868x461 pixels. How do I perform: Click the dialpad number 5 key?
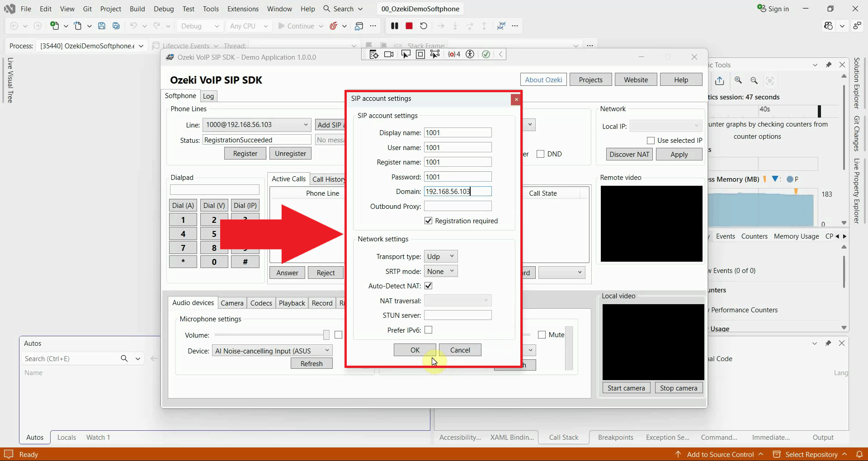point(214,234)
